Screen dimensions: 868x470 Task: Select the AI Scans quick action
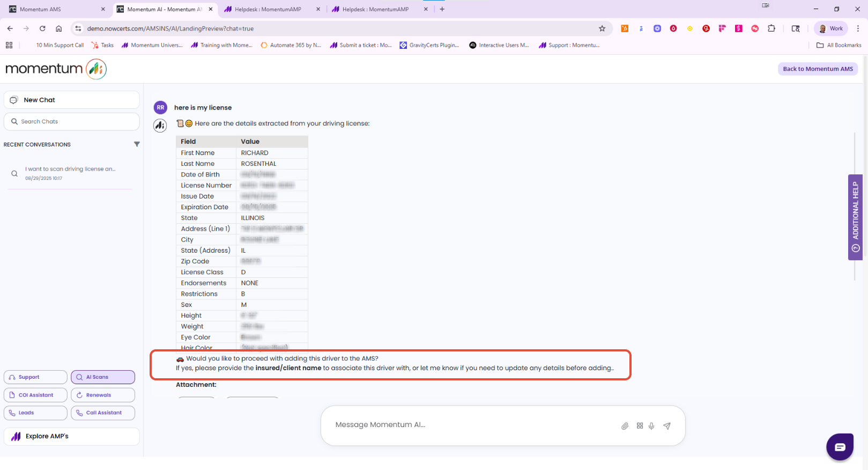coord(103,377)
